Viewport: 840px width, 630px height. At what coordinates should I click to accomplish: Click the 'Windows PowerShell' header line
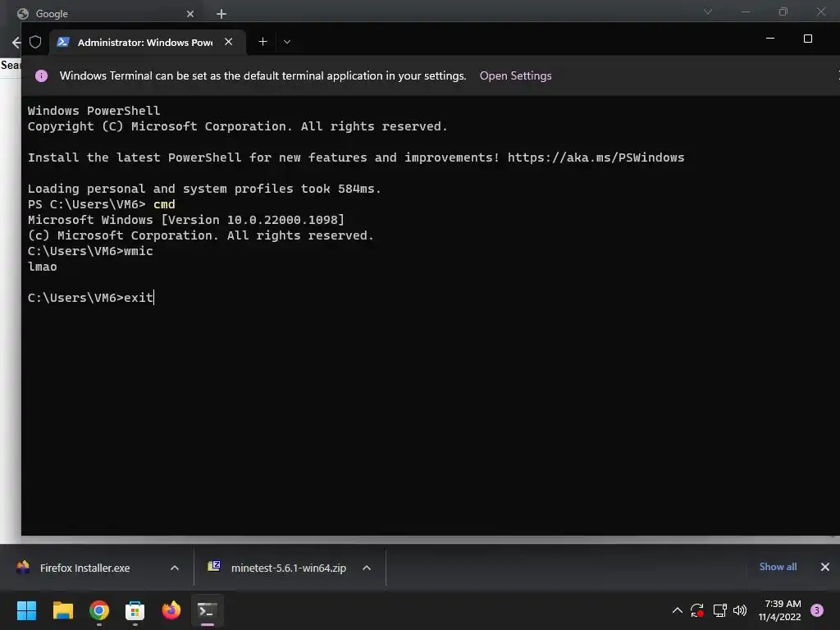(94, 111)
